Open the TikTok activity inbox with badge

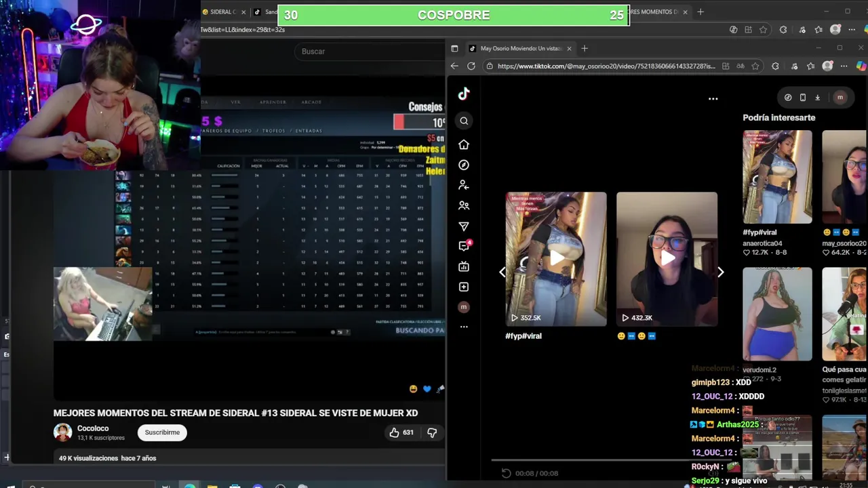tap(465, 245)
